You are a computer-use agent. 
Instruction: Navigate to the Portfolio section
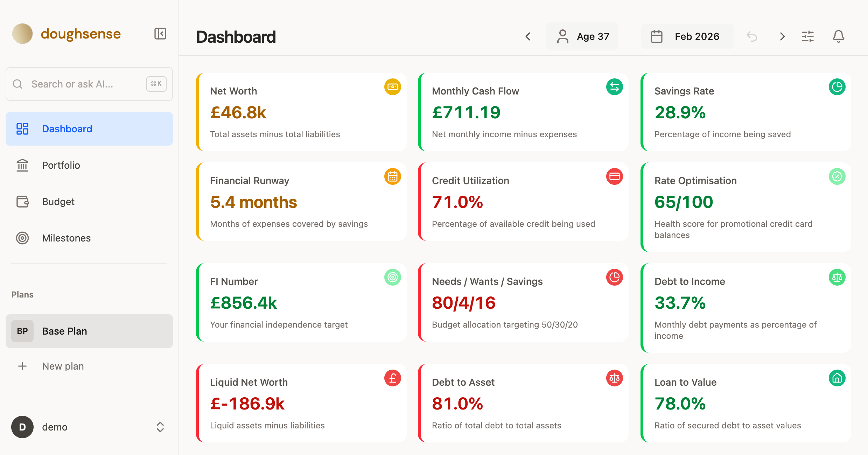(x=61, y=165)
